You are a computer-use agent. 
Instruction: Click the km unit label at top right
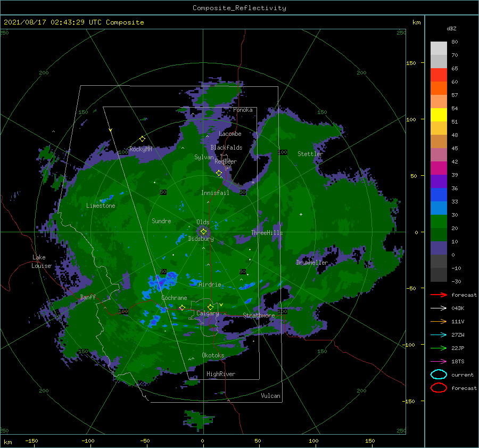(x=416, y=22)
